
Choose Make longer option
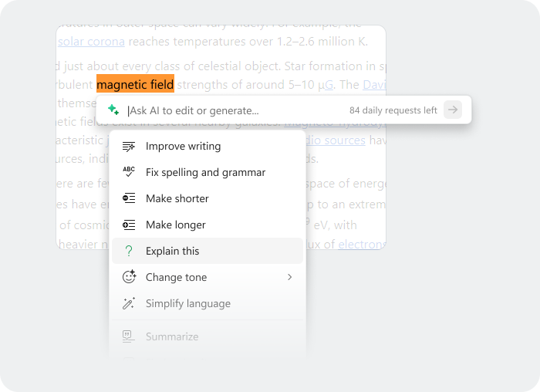point(208,225)
